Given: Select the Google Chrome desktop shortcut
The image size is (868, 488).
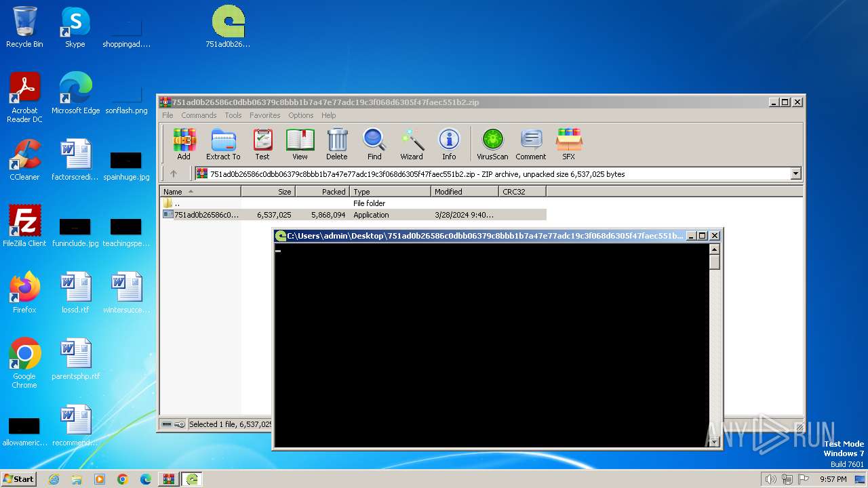Looking at the screenshot, I should 24,363.
